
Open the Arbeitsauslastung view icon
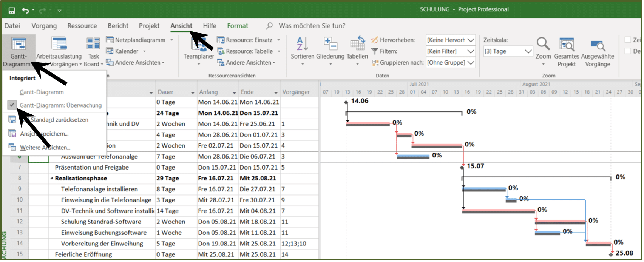pos(59,44)
